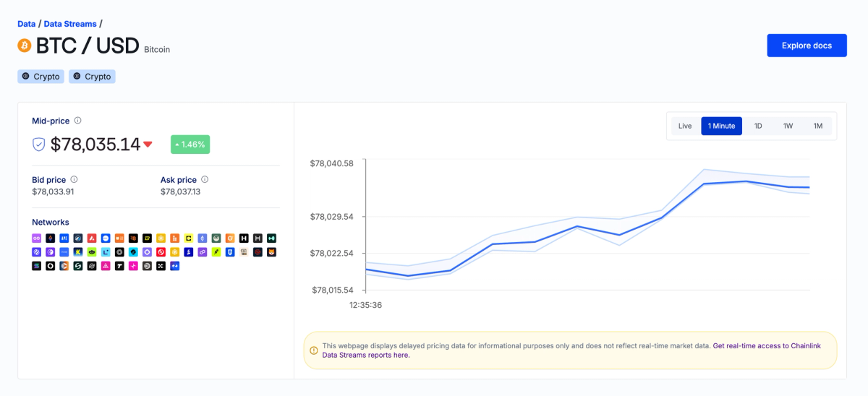Switch chart to the 1D range

pyautogui.click(x=758, y=126)
